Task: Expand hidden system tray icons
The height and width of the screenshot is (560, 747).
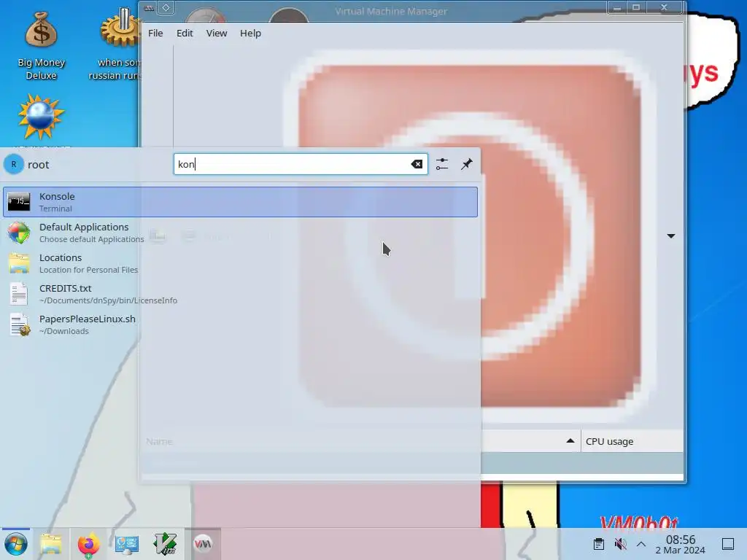Action: (641, 544)
